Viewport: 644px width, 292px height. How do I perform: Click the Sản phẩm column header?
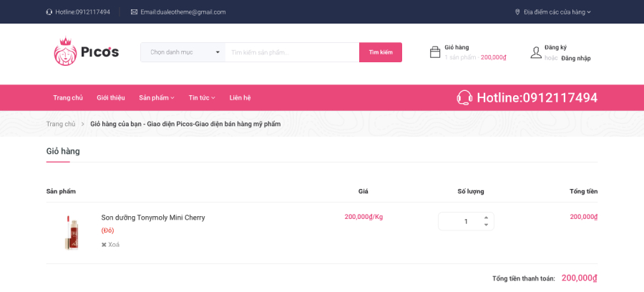pos(61,191)
